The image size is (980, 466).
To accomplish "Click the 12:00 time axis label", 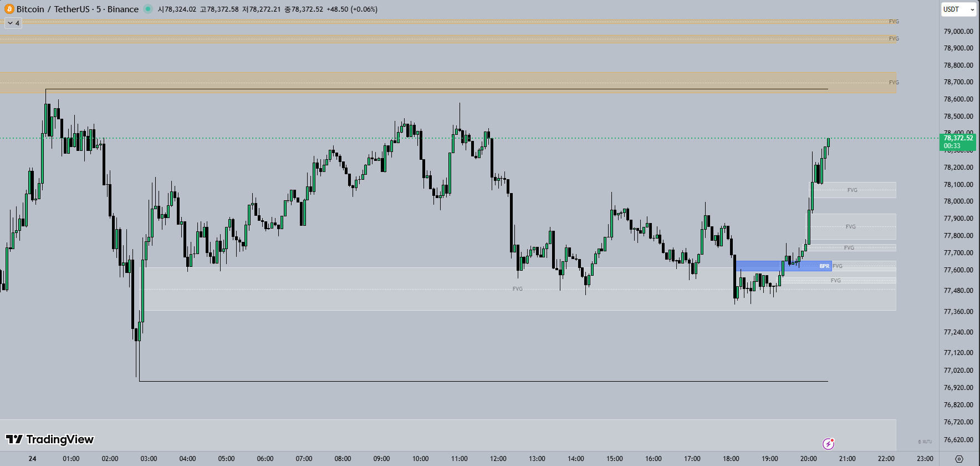I will (x=498, y=459).
